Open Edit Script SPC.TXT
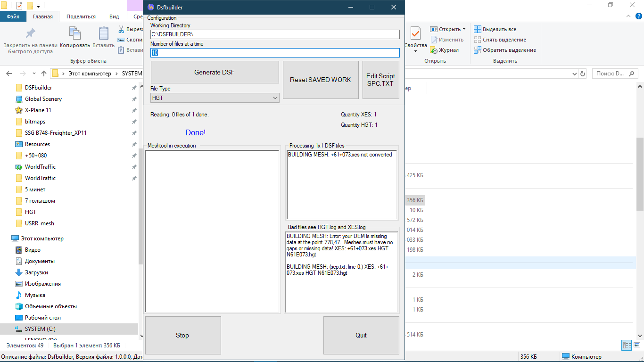Viewport: 644px width, 362px height. pos(380,80)
